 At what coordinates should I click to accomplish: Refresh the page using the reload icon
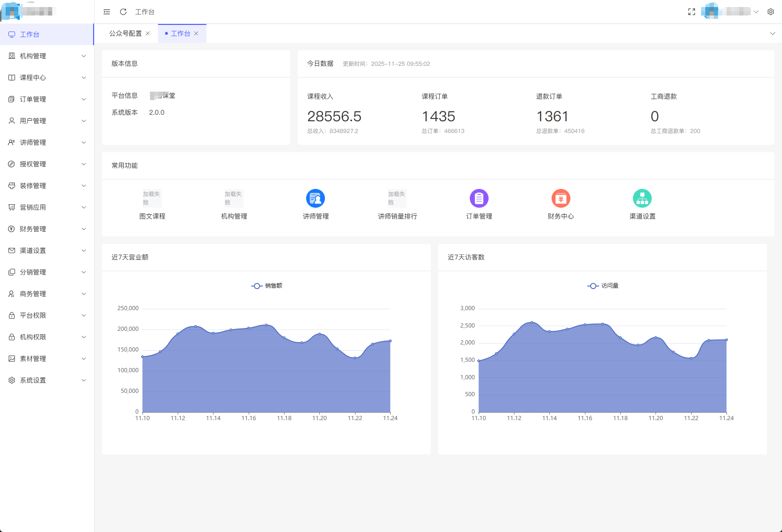[x=123, y=12]
